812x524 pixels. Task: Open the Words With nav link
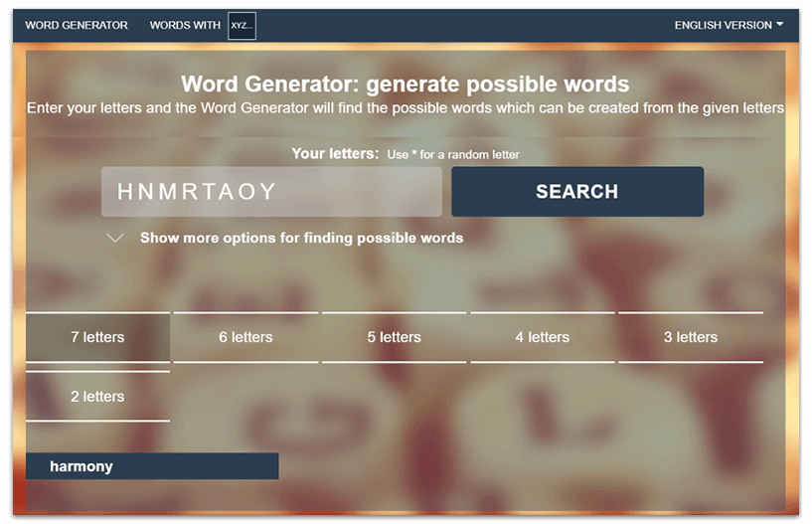point(185,25)
